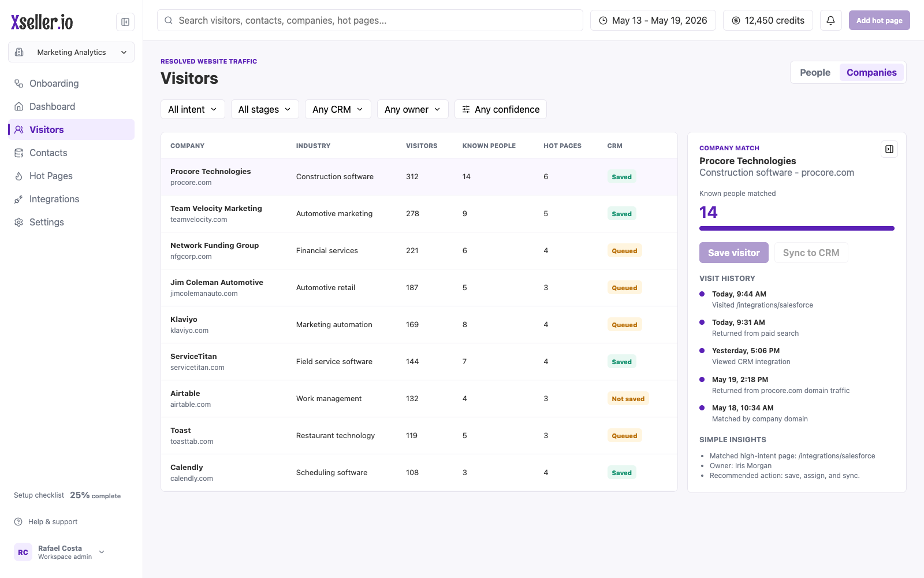This screenshot has height=578, width=924.
Task: Expand the Marketing Analytics workspace selector
Action: click(71, 52)
